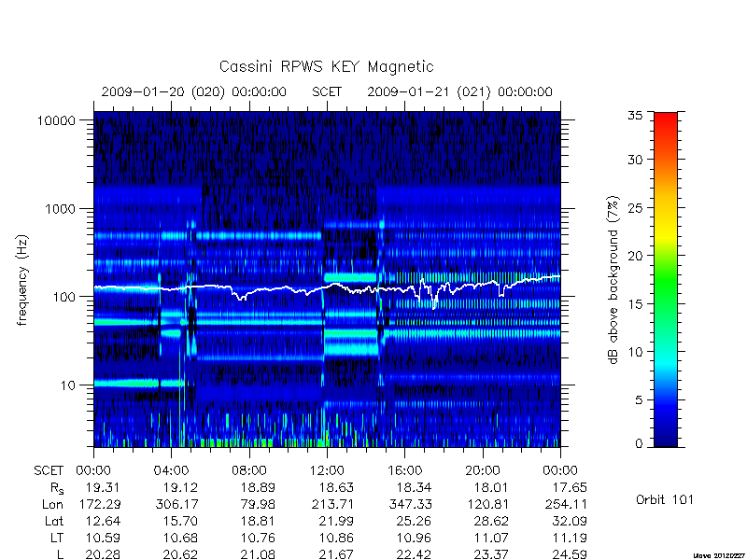747x560 pixels.
Task: Click the 'Lat' row label
Action: tap(54, 522)
